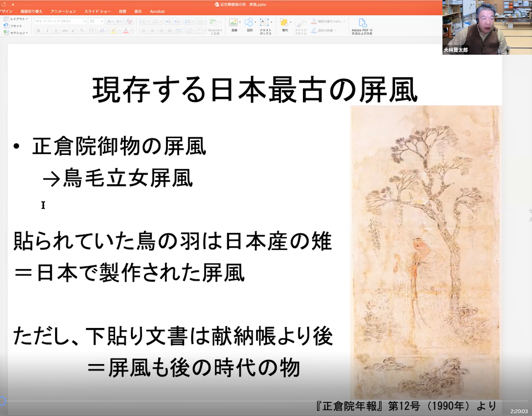The height and width of the screenshot is (416, 532).
Task: Click the text ＝屏風も後の時代の物
Action: (x=194, y=367)
